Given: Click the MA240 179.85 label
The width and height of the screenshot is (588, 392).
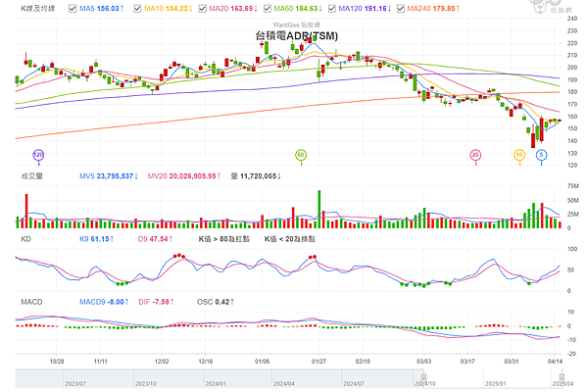Looking at the screenshot, I should pyautogui.click(x=433, y=9).
